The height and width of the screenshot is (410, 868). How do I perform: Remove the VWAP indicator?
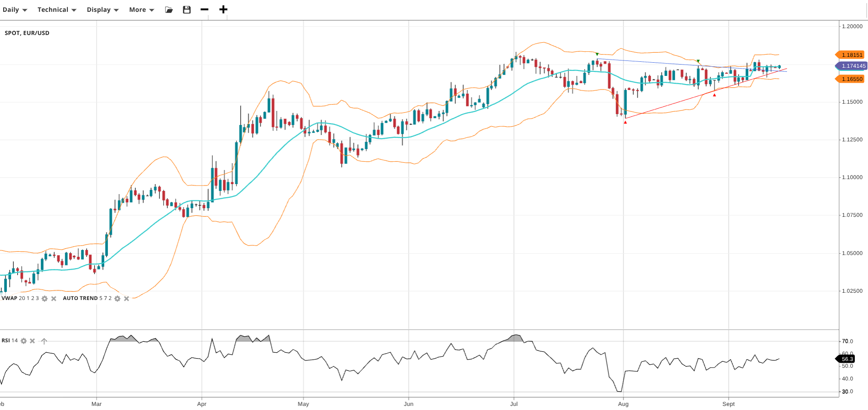click(54, 299)
